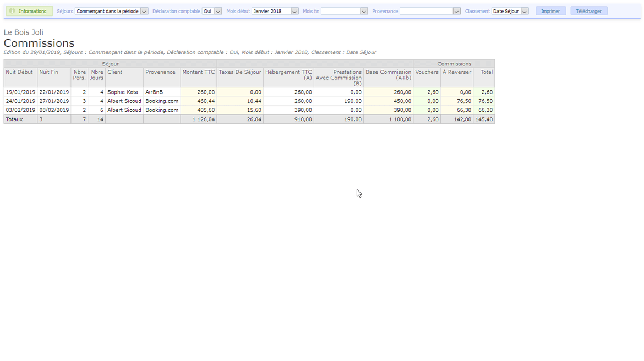Image resolution: width=644 pixels, height=361 pixels.
Task: Click the Montant TTC column header
Action: 199,72
